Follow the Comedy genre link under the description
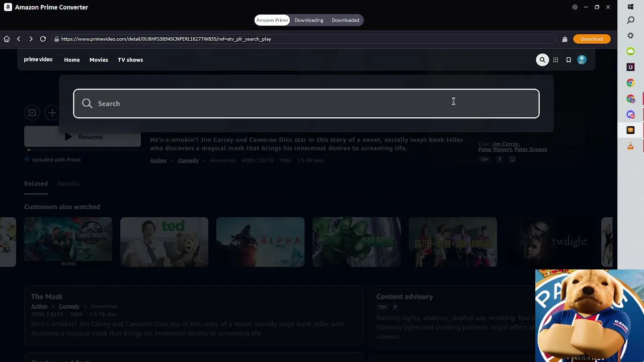The width and height of the screenshot is (644, 362). pyautogui.click(x=188, y=160)
